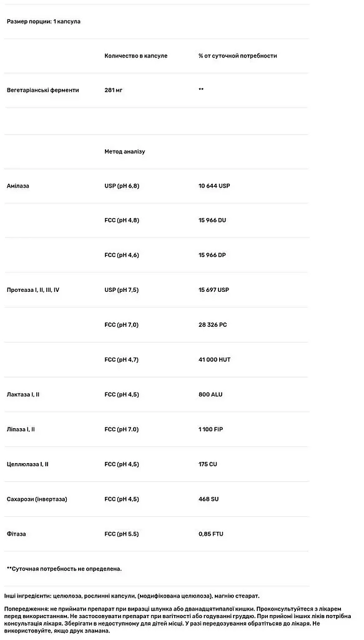The height and width of the screenshot is (640, 364).
Task: Select the 'Метод аналізу' header text
Action: (125, 151)
